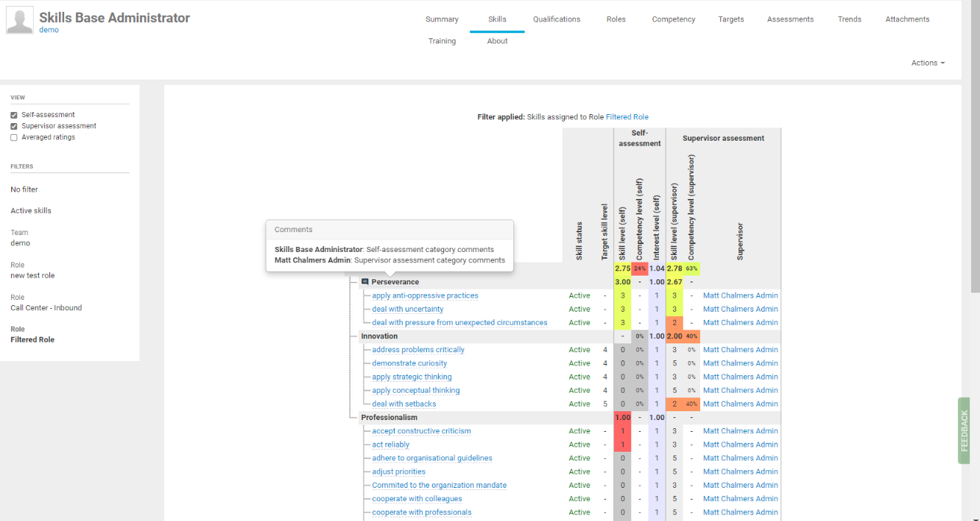Viewport: 980px width, 521px height.
Task: Open the Actions dropdown menu
Action: coord(927,63)
